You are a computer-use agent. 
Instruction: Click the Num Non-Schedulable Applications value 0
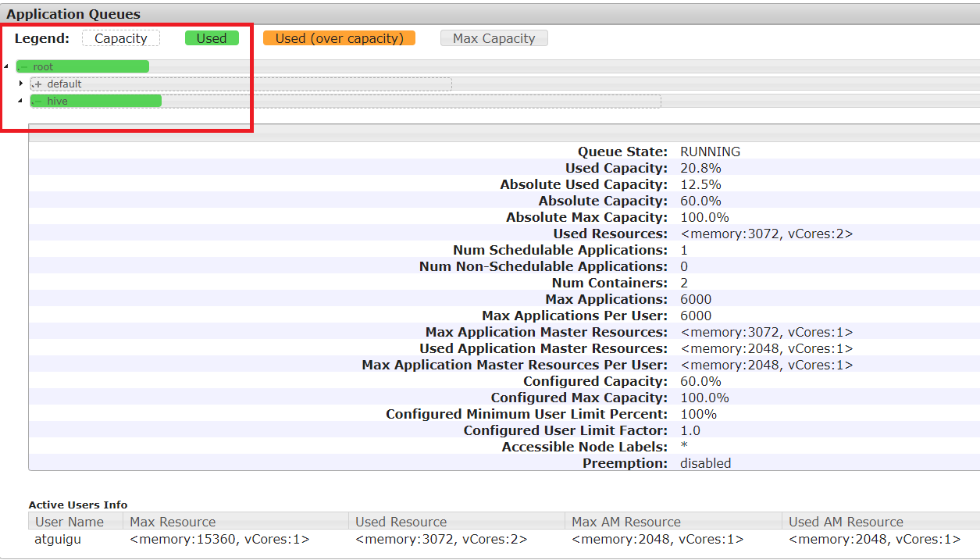(684, 266)
